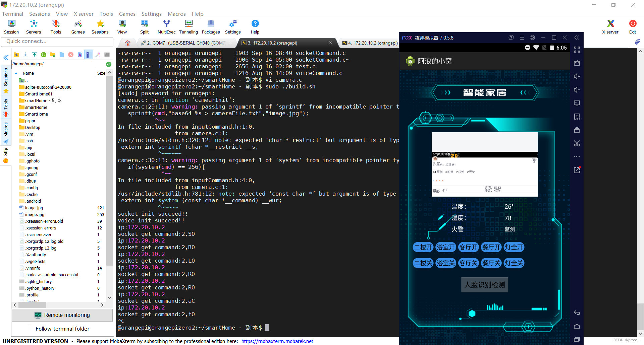Click the red delete file icon
Viewport: 644px width, 345px height.
click(x=71, y=55)
